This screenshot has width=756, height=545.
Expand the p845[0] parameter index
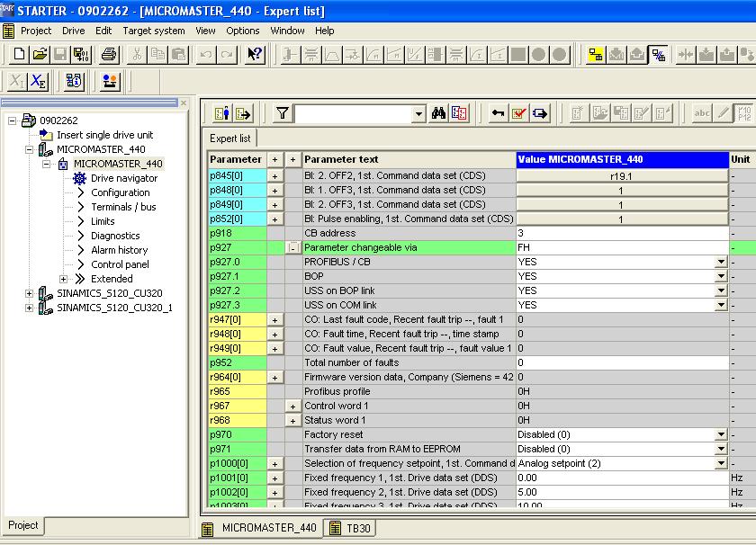click(x=274, y=176)
